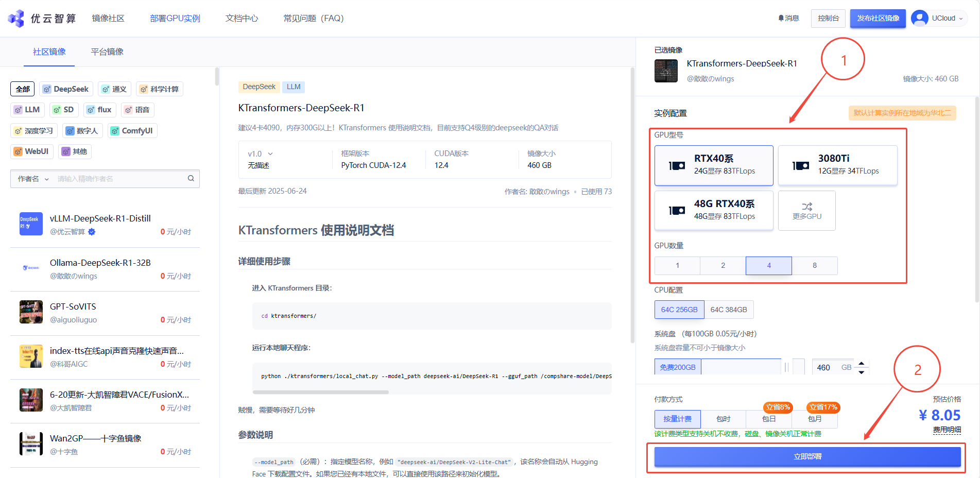The width and height of the screenshot is (980, 478).
Task: Click the 发布社区镜像 button
Action: (x=878, y=18)
